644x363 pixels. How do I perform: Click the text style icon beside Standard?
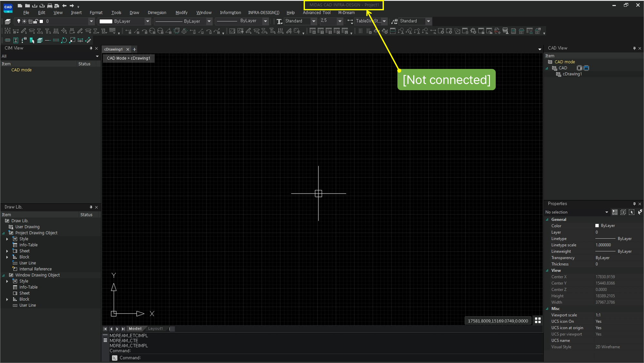279,21
